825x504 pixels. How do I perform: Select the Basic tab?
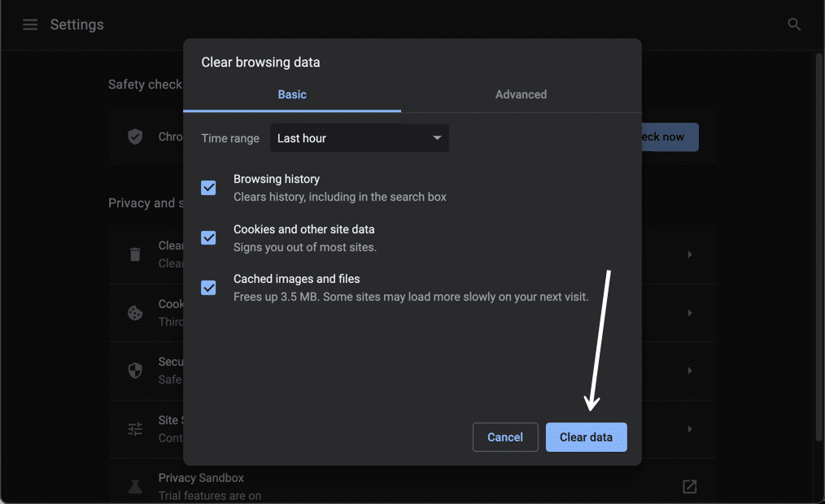(292, 94)
